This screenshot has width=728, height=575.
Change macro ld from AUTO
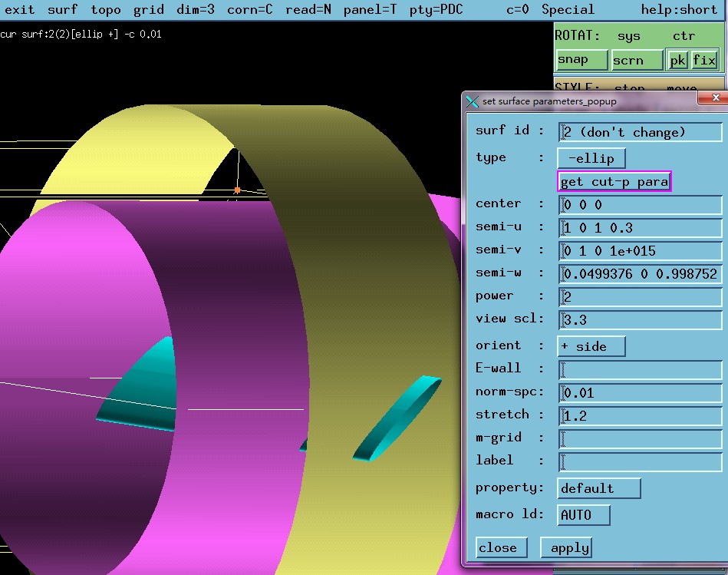pyautogui.click(x=583, y=515)
